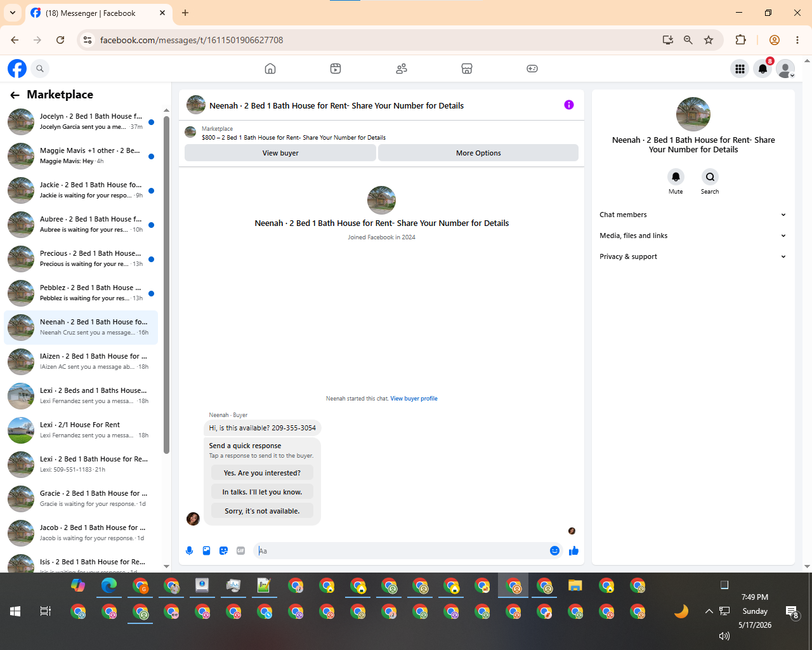Go to the Home feed icon
The width and height of the screenshot is (812, 650).
270,69
